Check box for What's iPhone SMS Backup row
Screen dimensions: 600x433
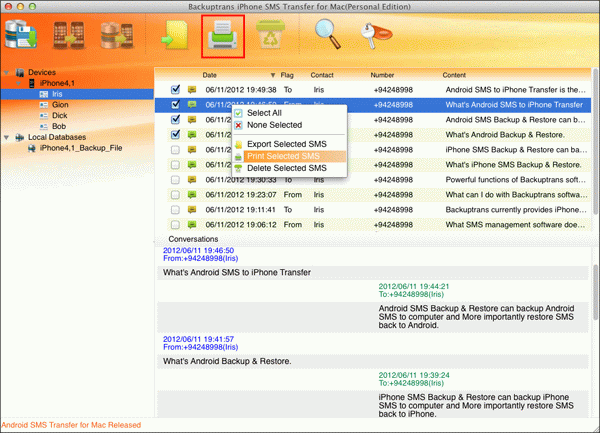[175, 165]
